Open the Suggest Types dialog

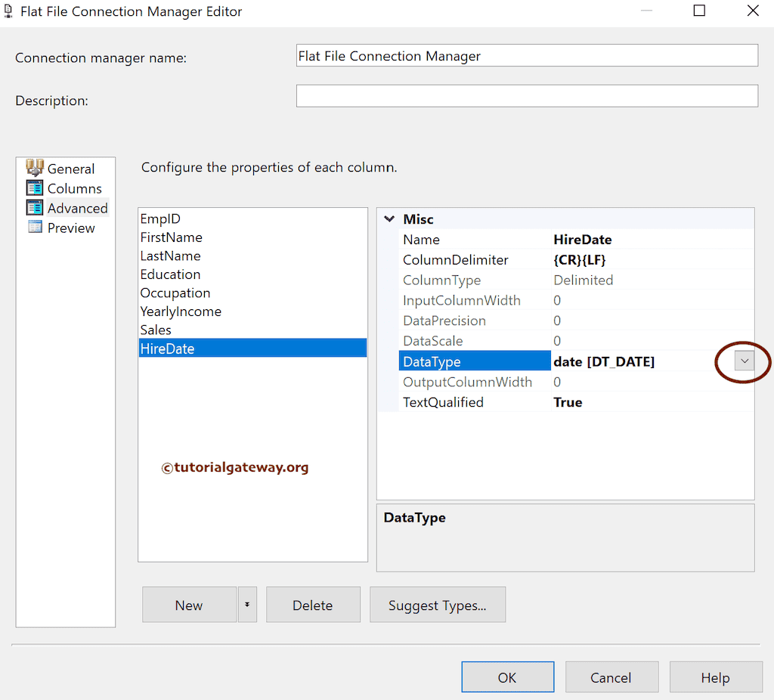point(437,605)
